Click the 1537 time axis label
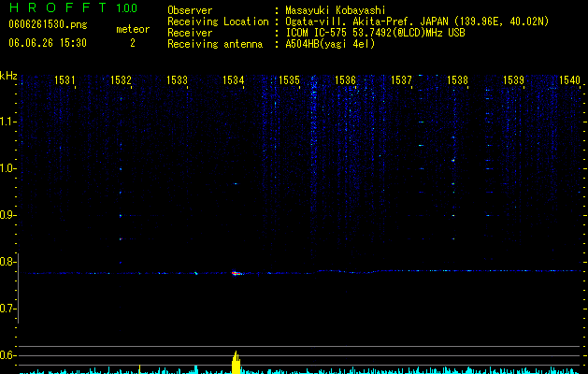 [x=401, y=79]
